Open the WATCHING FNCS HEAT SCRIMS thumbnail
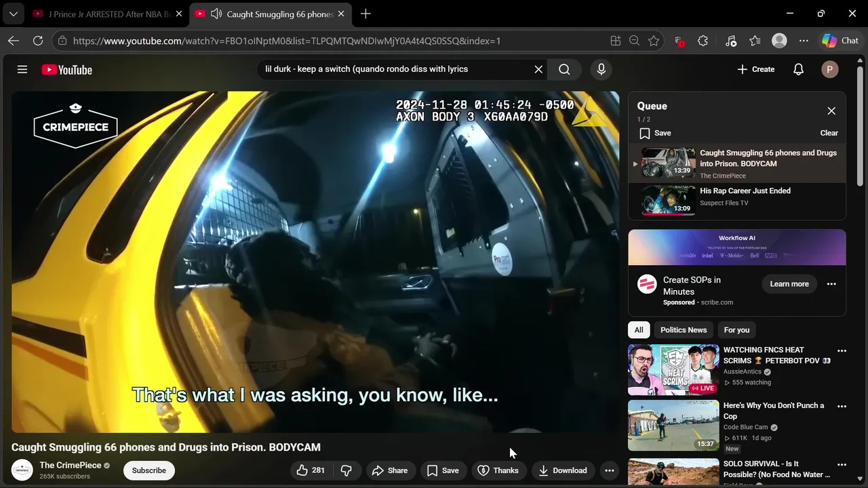This screenshot has width=868, height=488. (673, 370)
